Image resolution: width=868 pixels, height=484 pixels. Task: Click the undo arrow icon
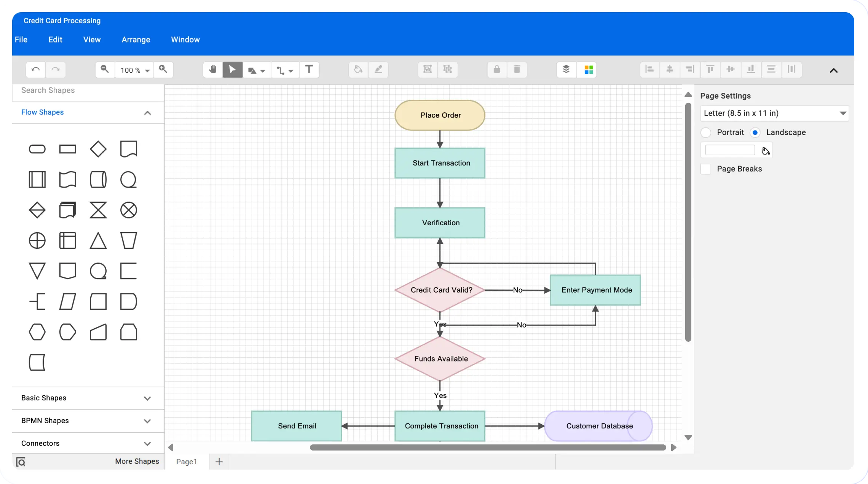[36, 70]
